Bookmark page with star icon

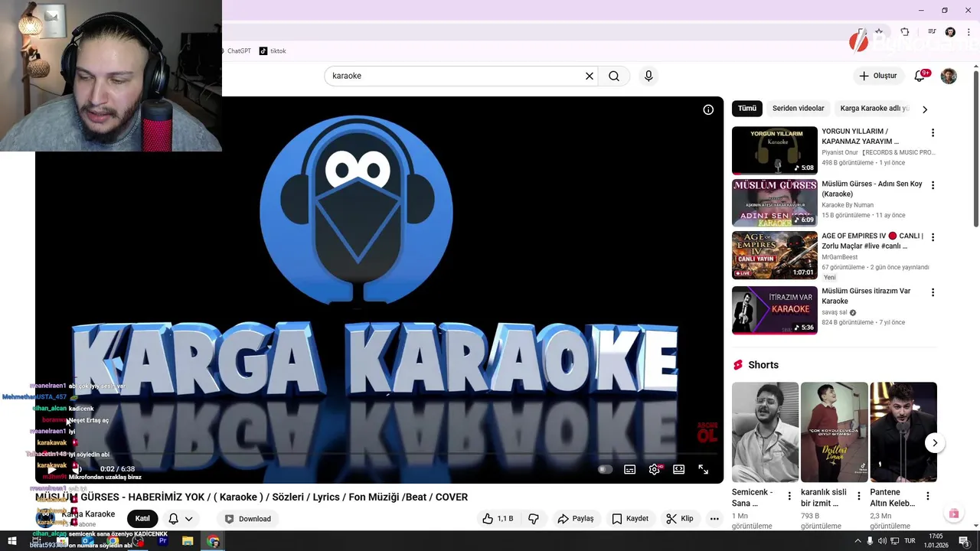[x=879, y=32]
